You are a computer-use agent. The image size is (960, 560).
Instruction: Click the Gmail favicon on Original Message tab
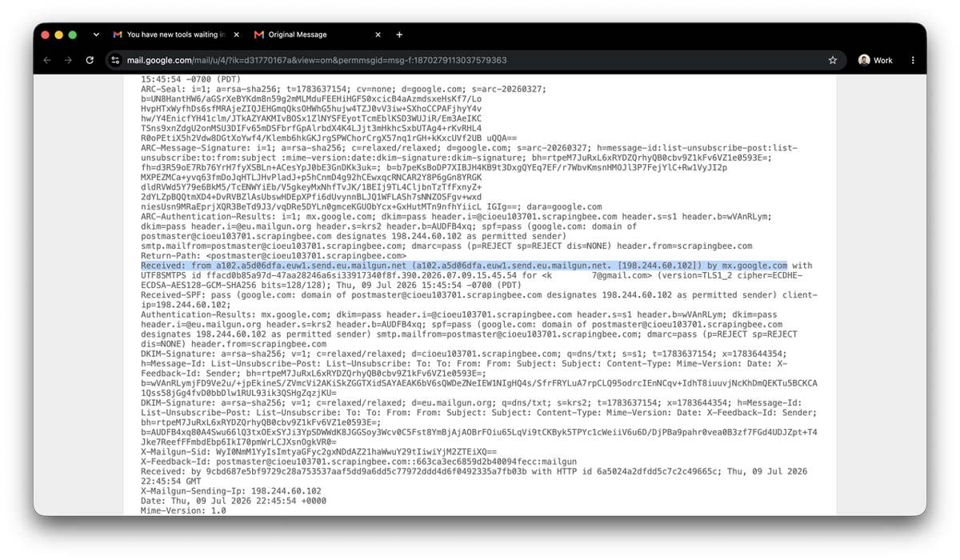tap(259, 34)
